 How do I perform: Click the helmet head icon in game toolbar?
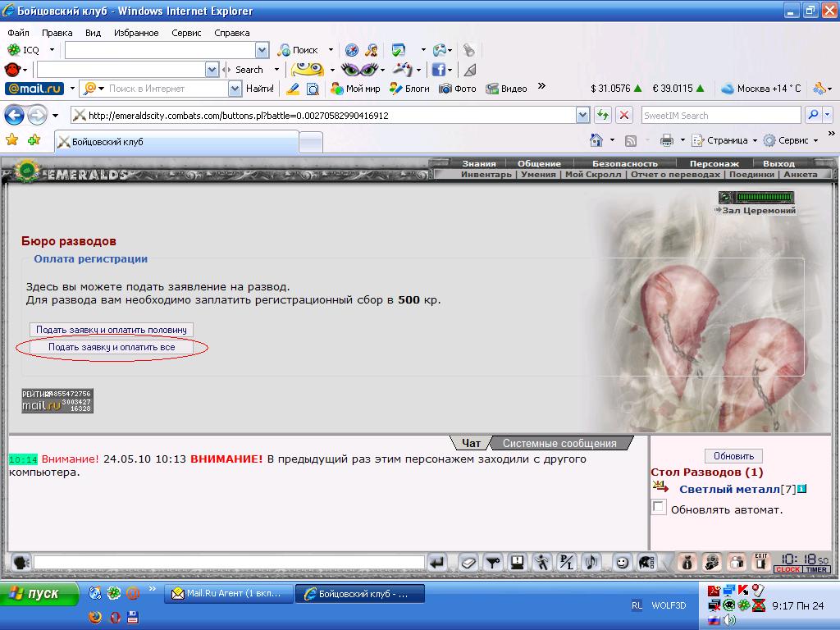646,563
